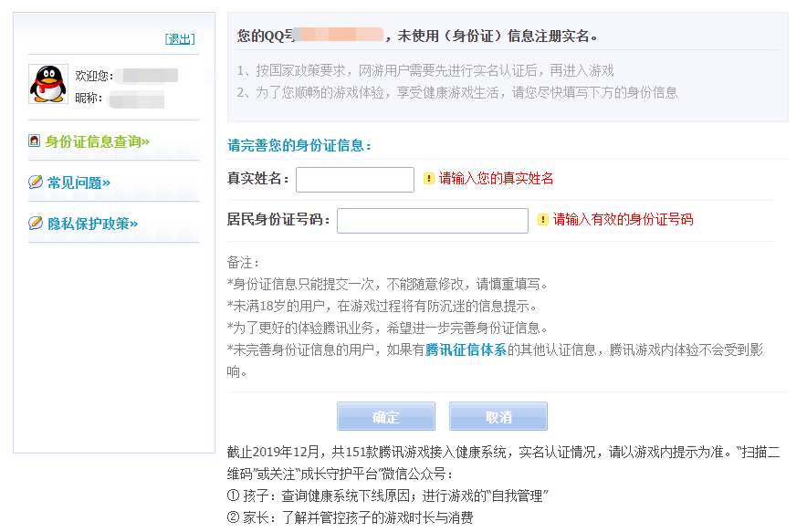Open the 隐私保护政策 sidebar link
The width and height of the screenshot is (807, 532).
[x=92, y=224]
